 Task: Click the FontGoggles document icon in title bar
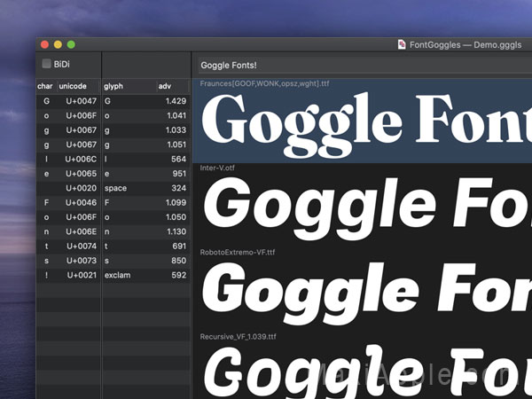click(402, 44)
